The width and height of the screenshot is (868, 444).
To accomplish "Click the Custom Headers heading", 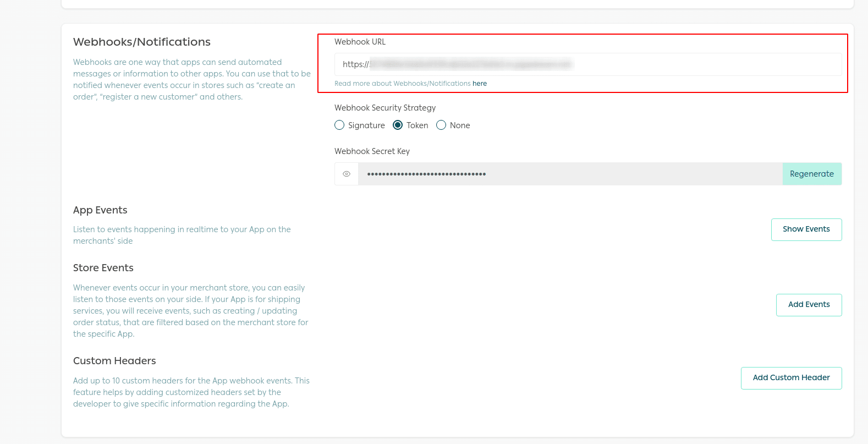I will tap(114, 361).
